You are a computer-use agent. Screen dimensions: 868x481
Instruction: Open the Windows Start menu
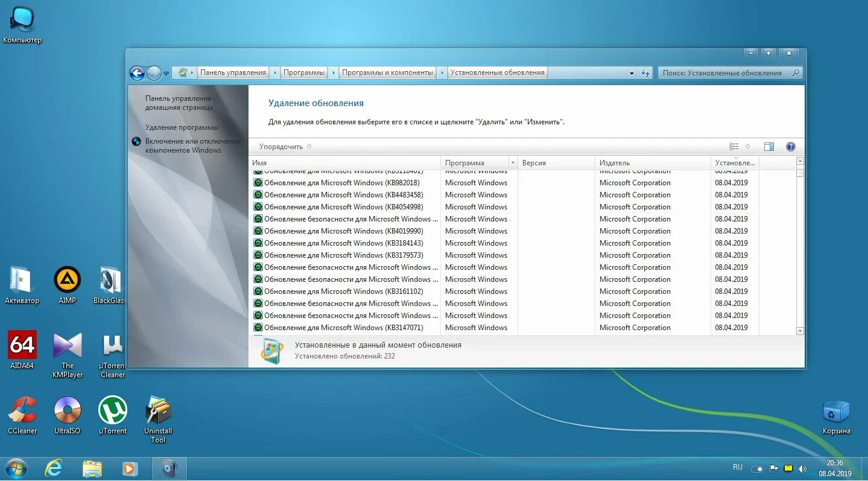coord(16,468)
